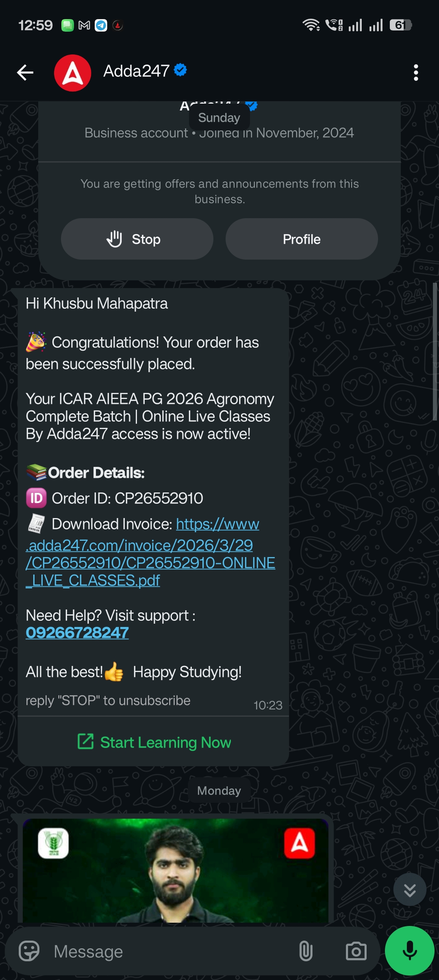Open the emoji sticker picker
Screen dimensions: 439x980
pyautogui.click(x=29, y=951)
